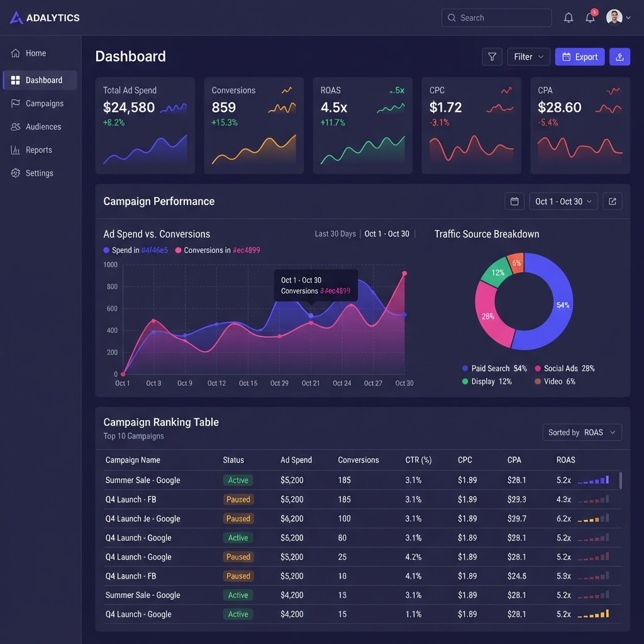Sort by Ad Spend column header
644x644 pixels.
pos(296,460)
